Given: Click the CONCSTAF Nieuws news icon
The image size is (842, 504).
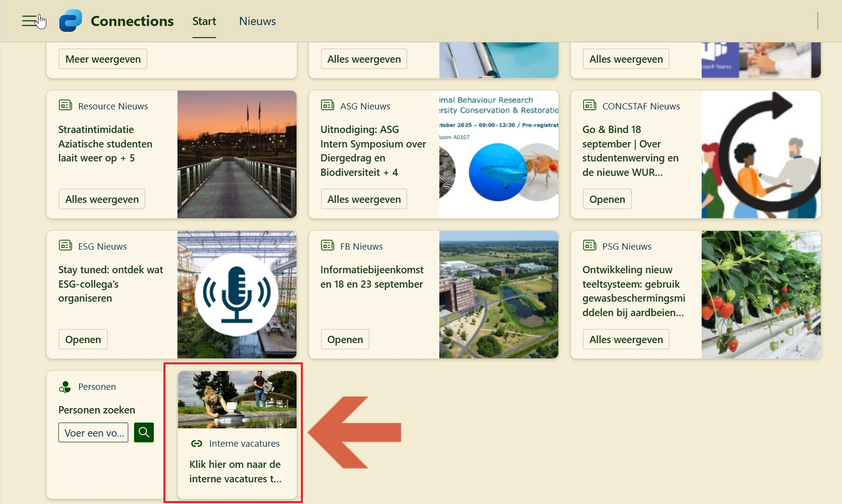Looking at the screenshot, I should point(589,105).
